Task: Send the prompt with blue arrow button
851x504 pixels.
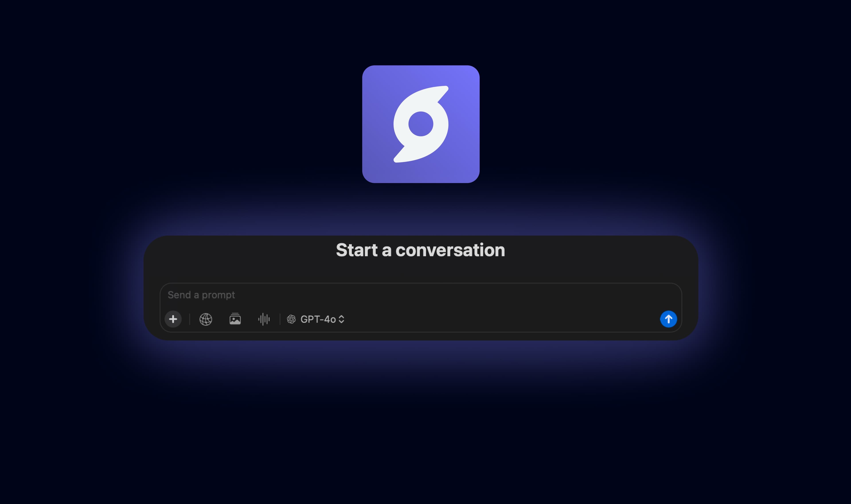Action: 668,319
